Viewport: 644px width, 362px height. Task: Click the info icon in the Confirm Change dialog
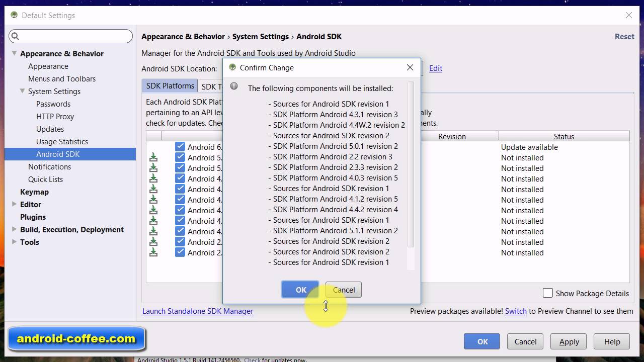(x=234, y=86)
